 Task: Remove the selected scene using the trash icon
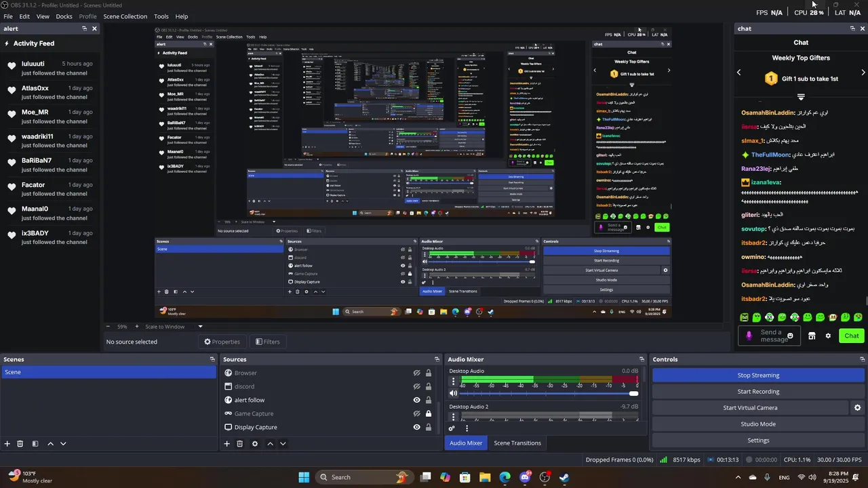click(x=20, y=444)
